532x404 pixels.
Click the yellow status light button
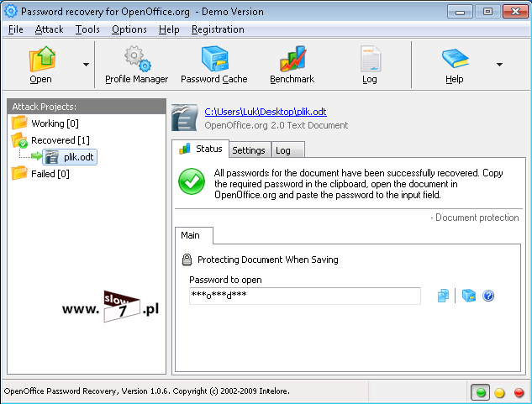(499, 392)
